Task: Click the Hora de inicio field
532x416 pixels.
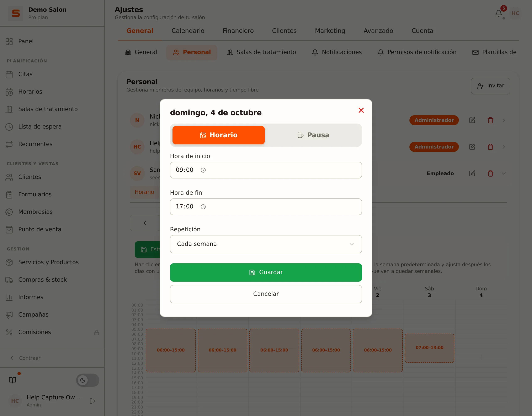Action: tap(266, 170)
